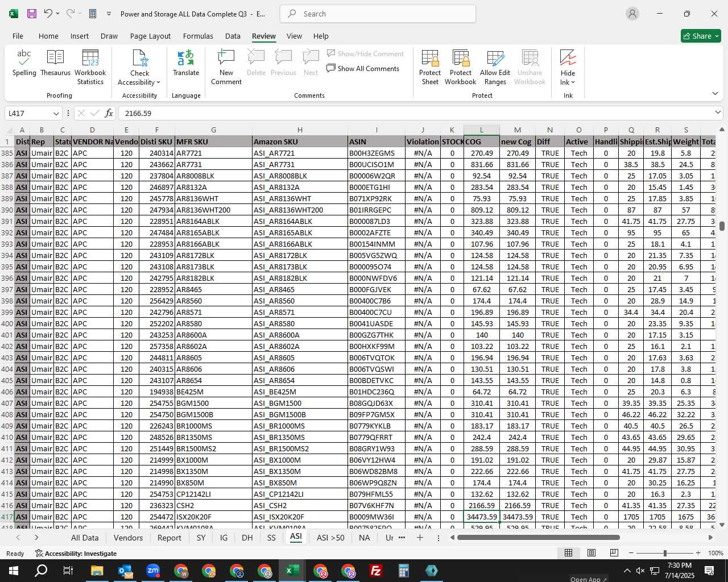The image size is (728, 582).
Task: Open the Formulas ribbon tab
Action: click(x=198, y=36)
